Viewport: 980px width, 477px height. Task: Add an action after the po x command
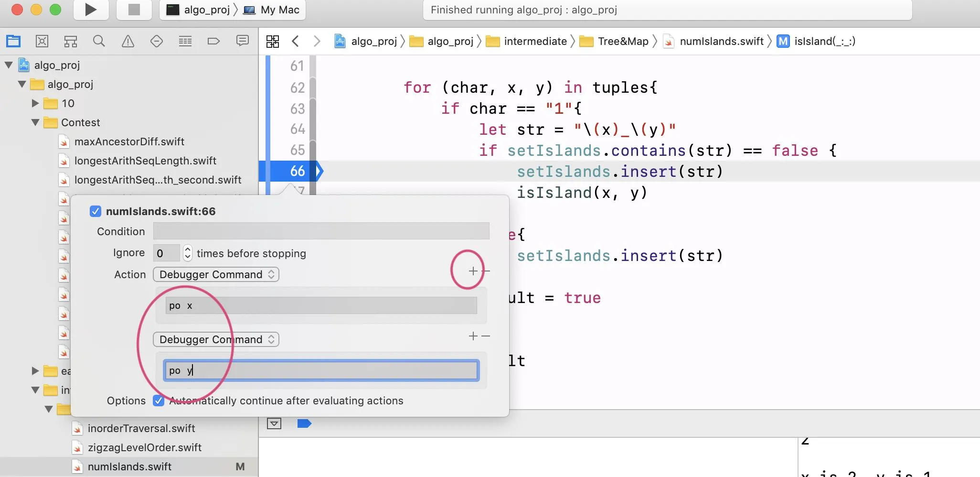pyautogui.click(x=473, y=271)
